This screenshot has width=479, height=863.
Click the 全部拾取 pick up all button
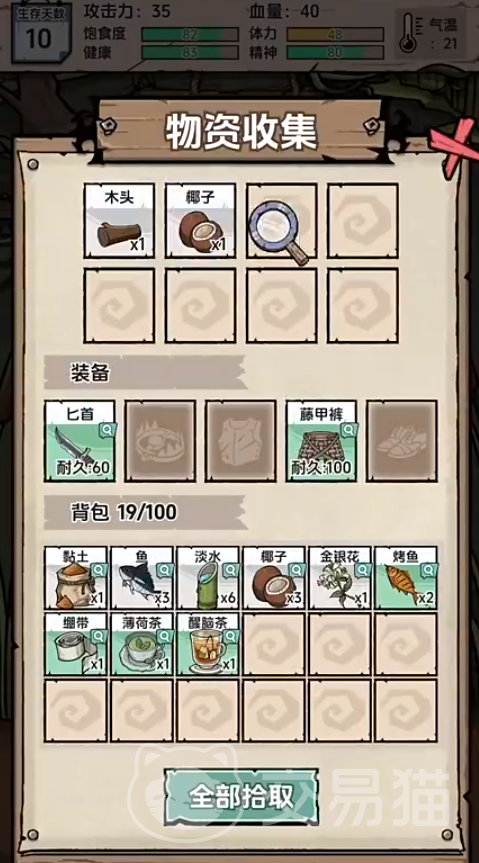pos(241,796)
